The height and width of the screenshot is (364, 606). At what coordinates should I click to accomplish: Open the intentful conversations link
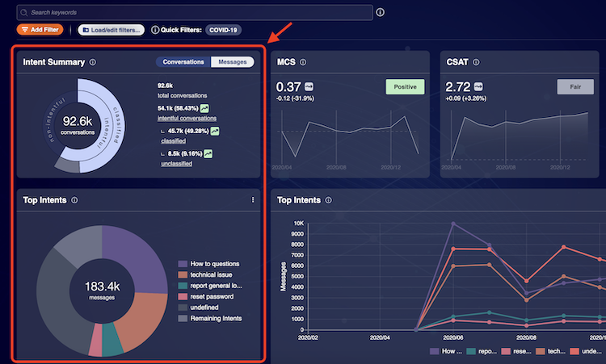187,118
